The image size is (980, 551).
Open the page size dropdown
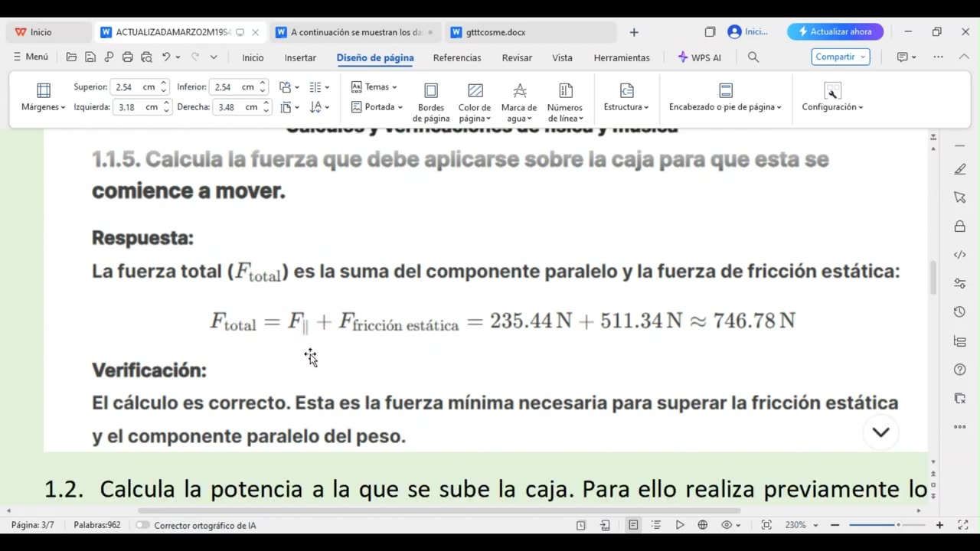(289, 107)
